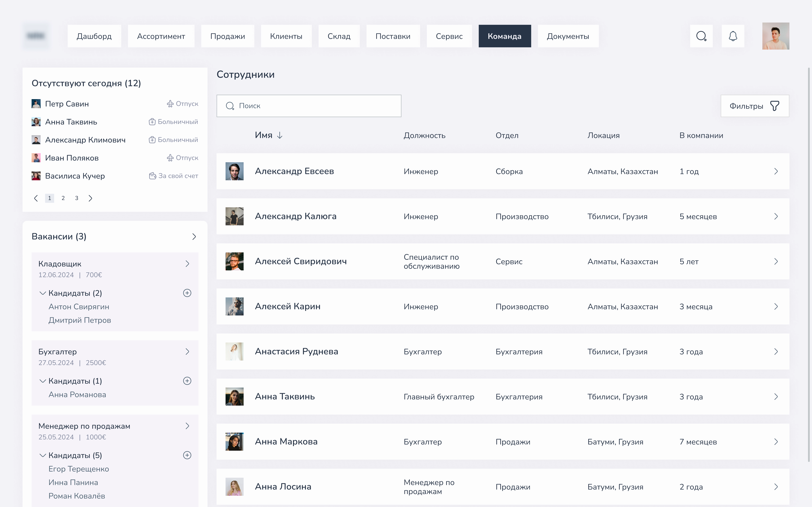
Task: Go to next page of absent employees
Action: click(x=90, y=198)
